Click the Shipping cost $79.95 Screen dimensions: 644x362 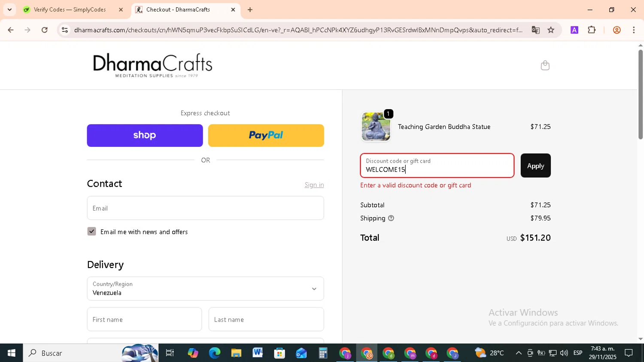coord(540,218)
